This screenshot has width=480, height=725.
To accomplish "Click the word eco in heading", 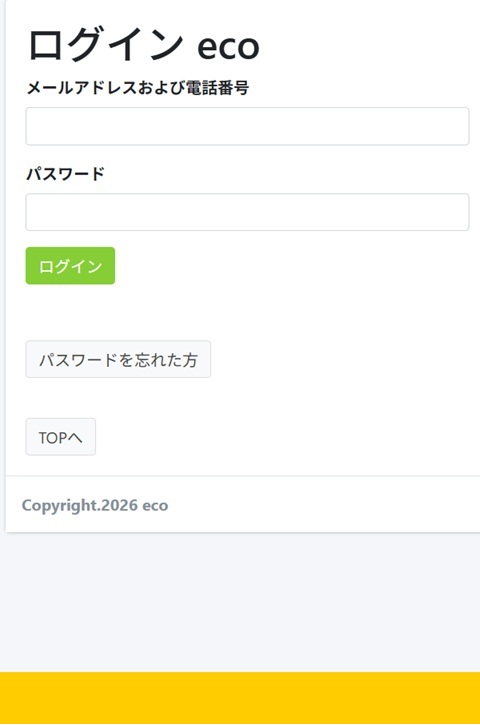I will pyautogui.click(x=228, y=47).
